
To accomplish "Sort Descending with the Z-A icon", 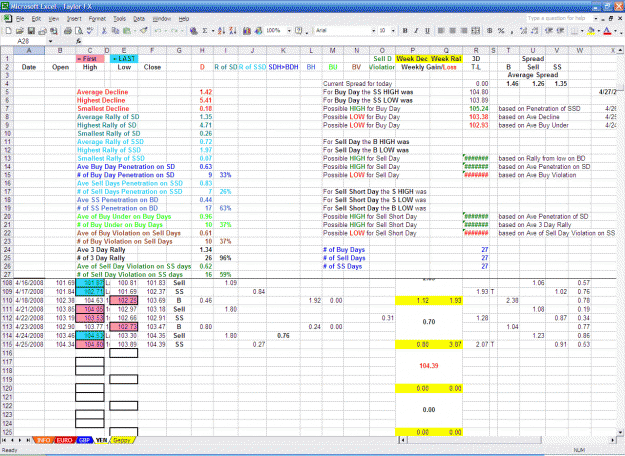I will pos(233,31).
